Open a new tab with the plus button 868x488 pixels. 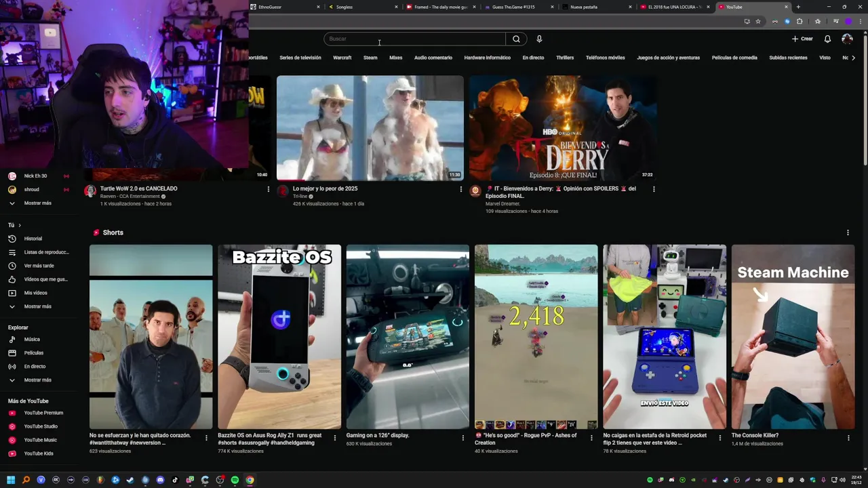(798, 7)
